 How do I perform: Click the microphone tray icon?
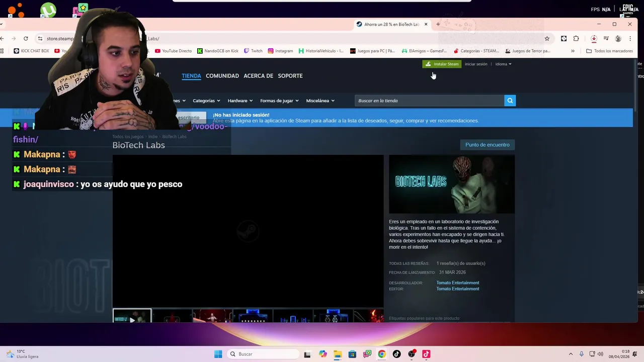(x=582, y=354)
